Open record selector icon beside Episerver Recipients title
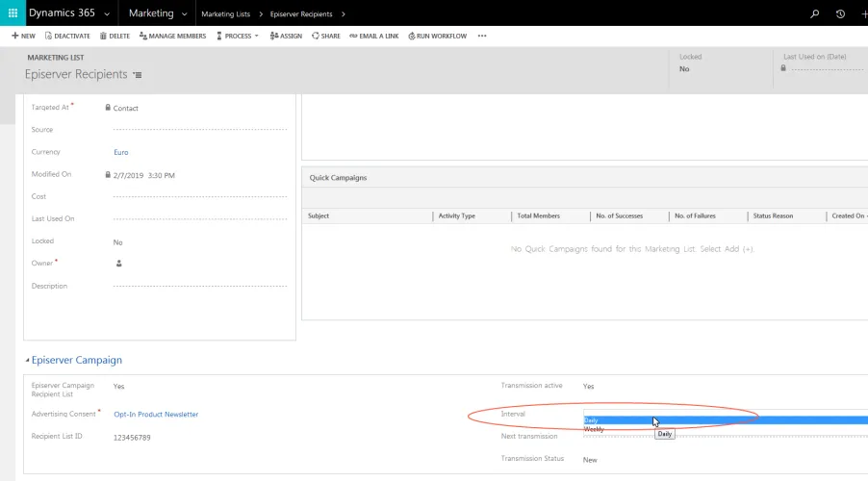This screenshot has width=868, height=481. click(138, 75)
